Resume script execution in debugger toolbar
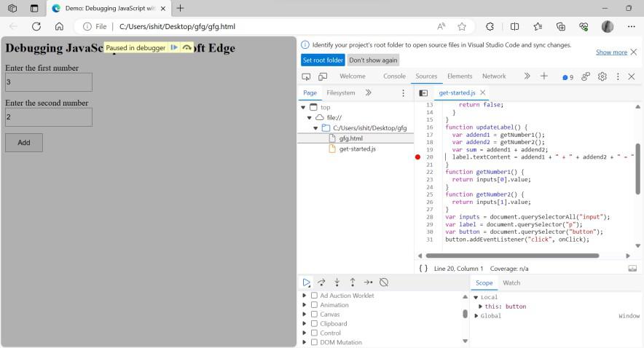The width and height of the screenshot is (644, 348). pos(306,282)
